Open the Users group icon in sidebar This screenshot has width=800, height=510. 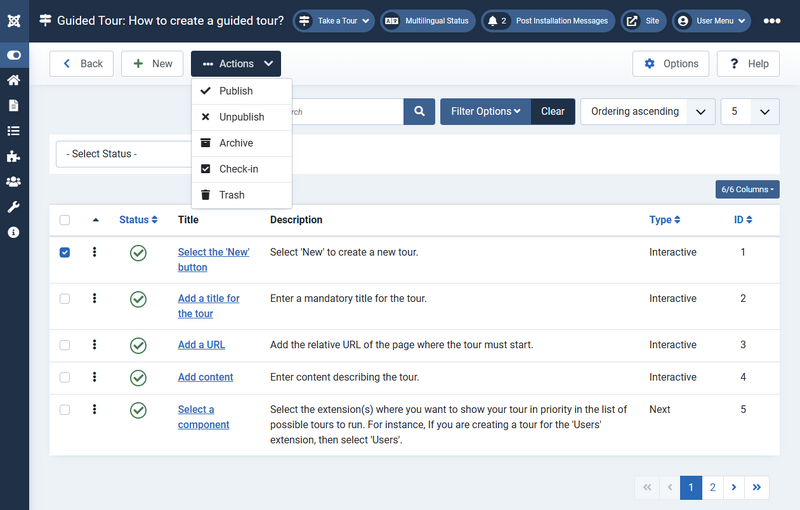tap(14, 181)
